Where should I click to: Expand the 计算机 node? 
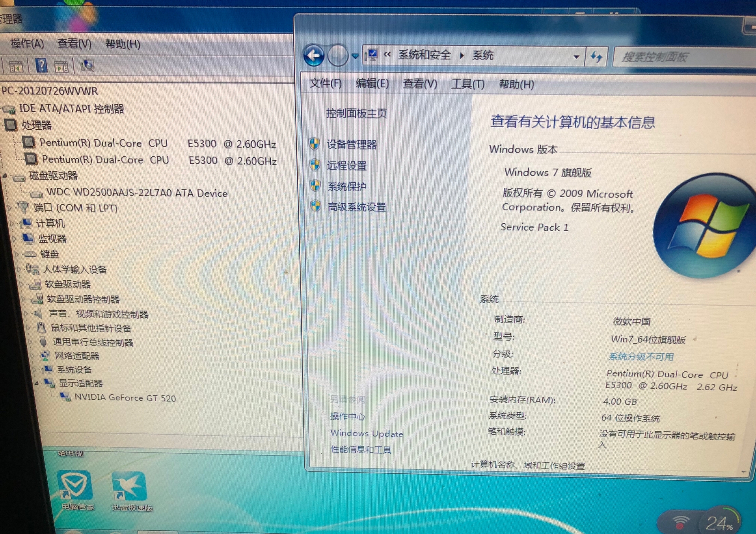(x=12, y=223)
